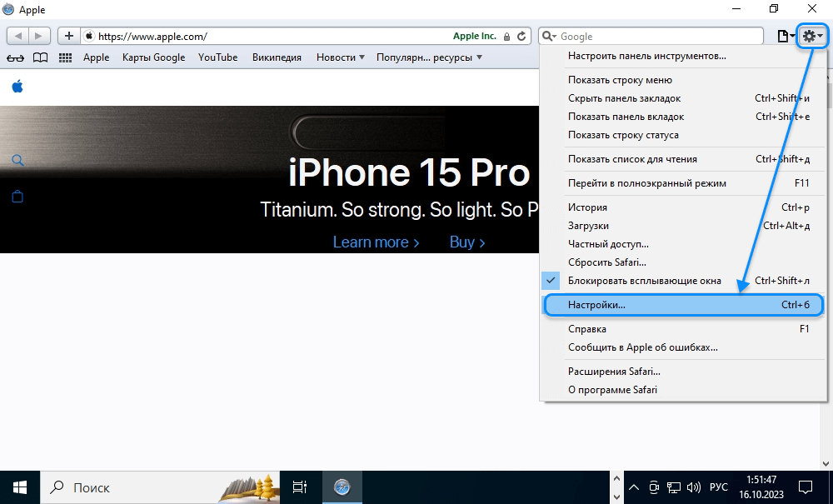The height and width of the screenshot is (504, 833).
Task: Open the page menu dropdown button
Action: click(x=786, y=36)
